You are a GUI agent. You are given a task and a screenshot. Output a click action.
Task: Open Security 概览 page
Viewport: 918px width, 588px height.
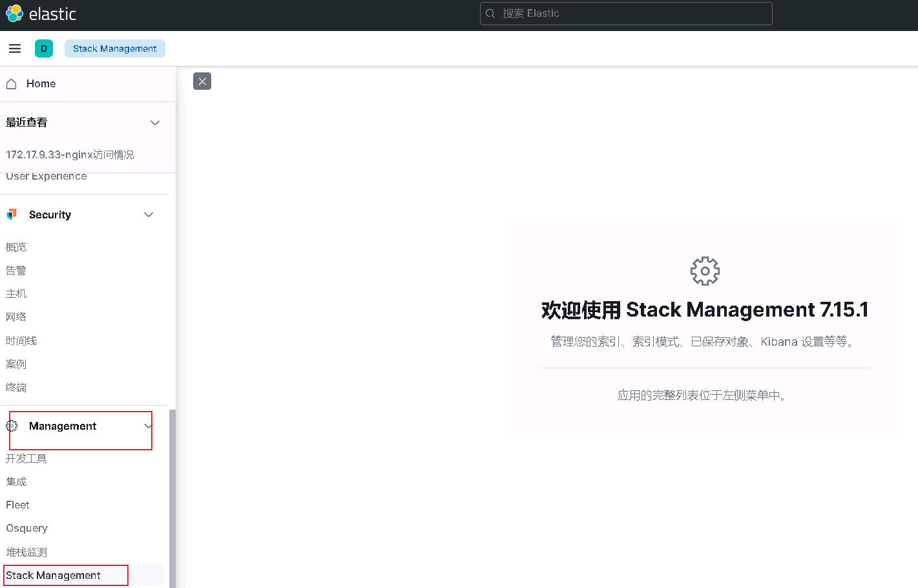[16, 247]
